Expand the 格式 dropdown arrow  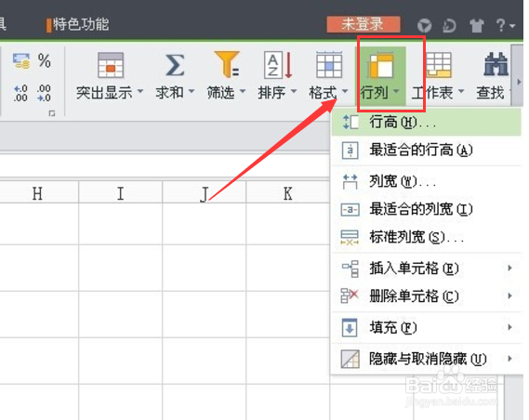pos(345,91)
